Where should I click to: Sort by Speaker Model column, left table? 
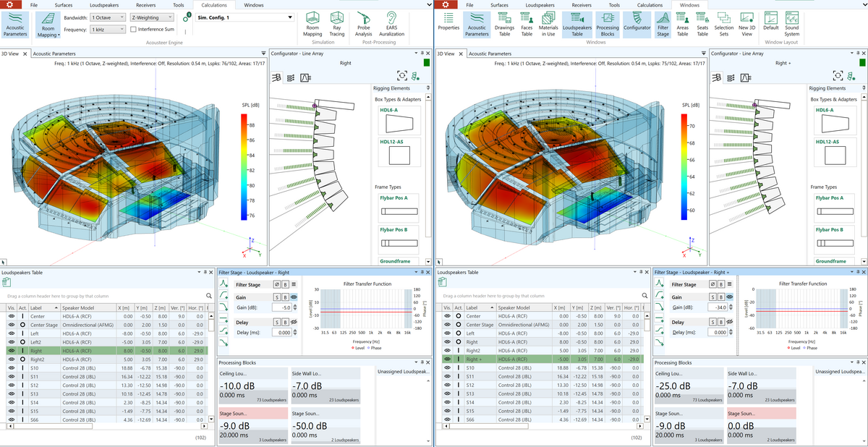click(90, 307)
